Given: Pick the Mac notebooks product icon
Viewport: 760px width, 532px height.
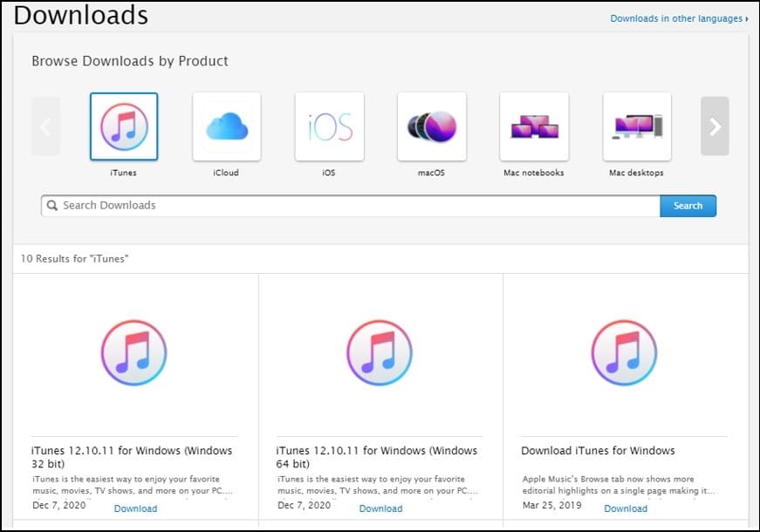Looking at the screenshot, I should click(534, 126).
